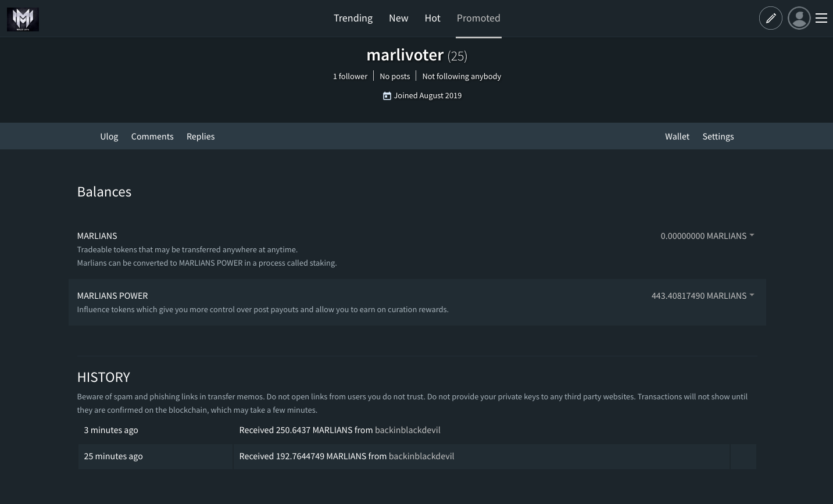Image resolution: width=833 pixels, height=504 pixels.
Task: Switch to the Ulog tab
Action: pos(109,136)
